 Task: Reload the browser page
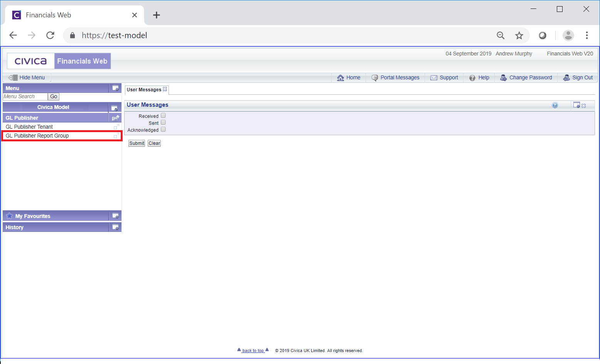[x=50, y=35]
